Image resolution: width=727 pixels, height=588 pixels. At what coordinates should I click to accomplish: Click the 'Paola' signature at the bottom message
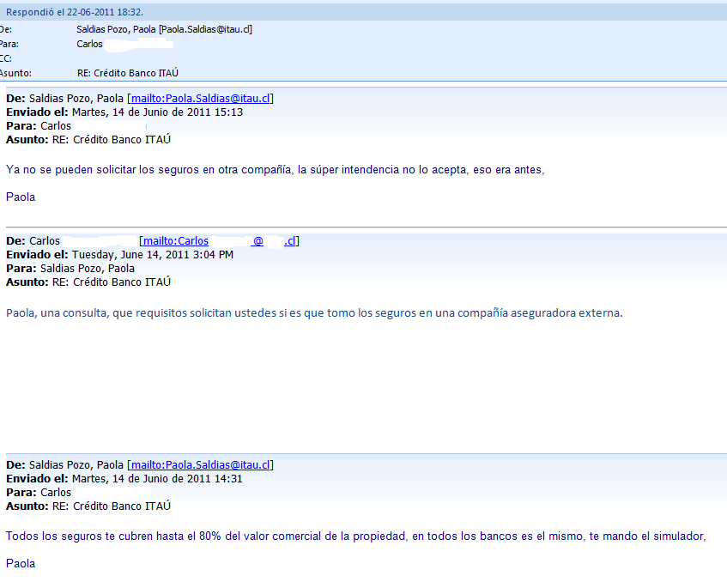click(21, 564)
